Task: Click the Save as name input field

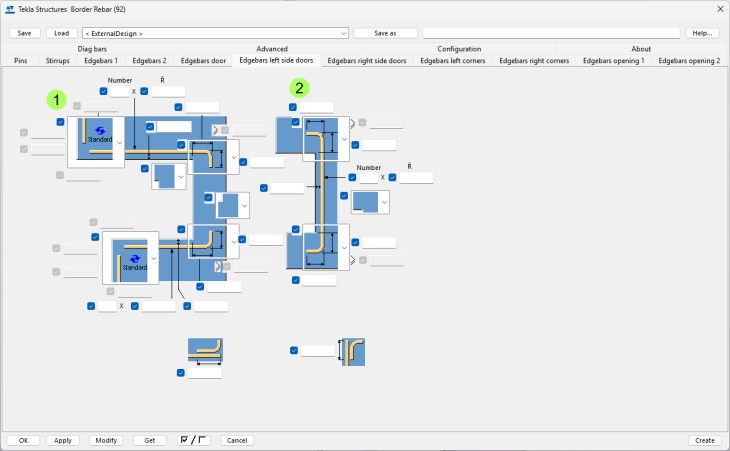Action: 551,33
